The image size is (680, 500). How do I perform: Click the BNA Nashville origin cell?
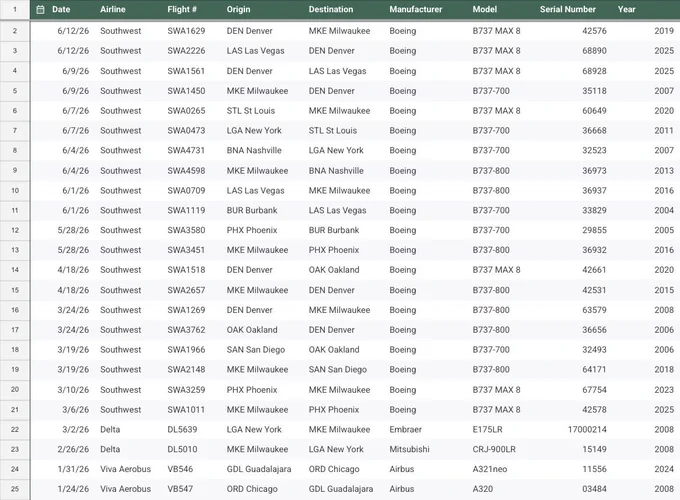coord(254,150)
